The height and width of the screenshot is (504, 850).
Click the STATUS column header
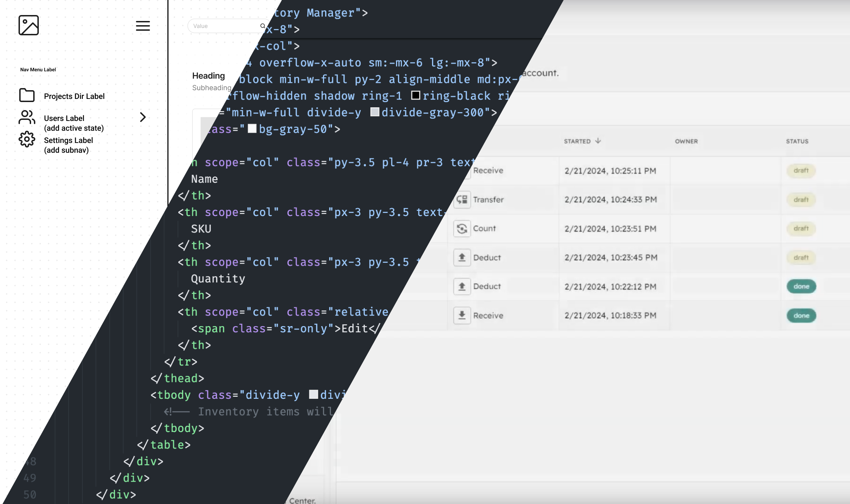797,141
